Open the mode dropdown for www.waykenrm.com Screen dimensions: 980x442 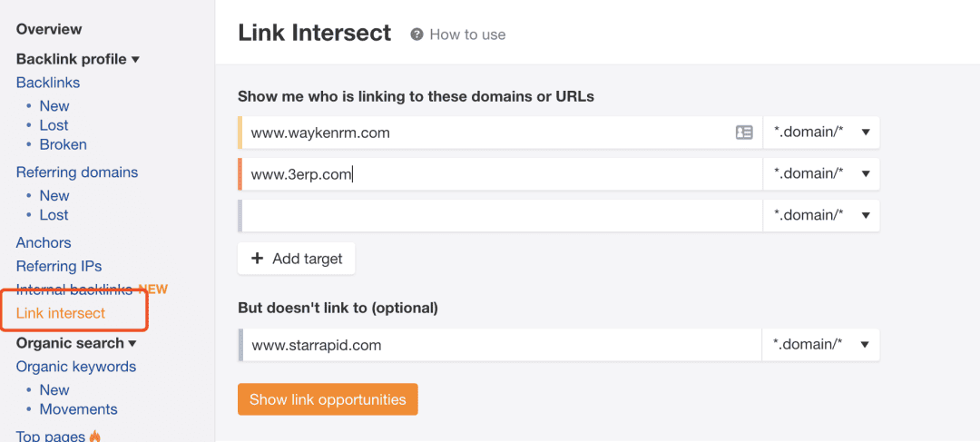pos(821,133)
